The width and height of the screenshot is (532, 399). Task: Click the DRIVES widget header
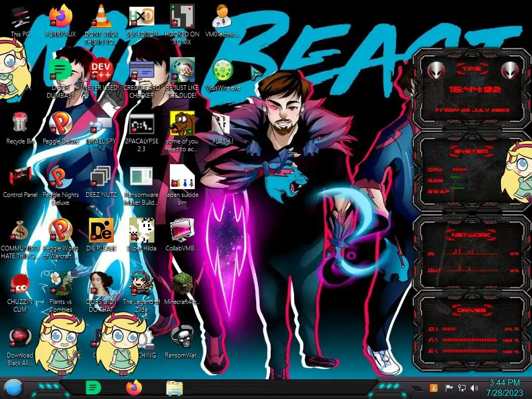point(471,310)
